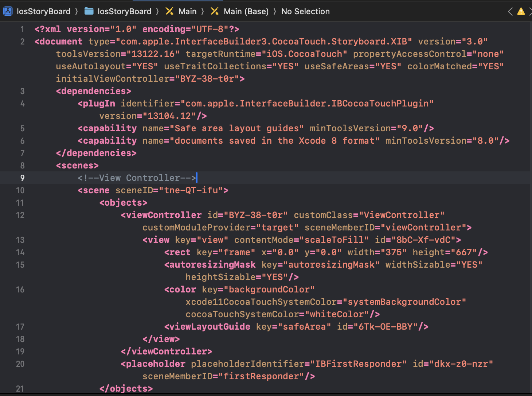Screen dimensions: 532x396
Task: Click contentMode value "scaleToFill"
Action: coord(334,240)
